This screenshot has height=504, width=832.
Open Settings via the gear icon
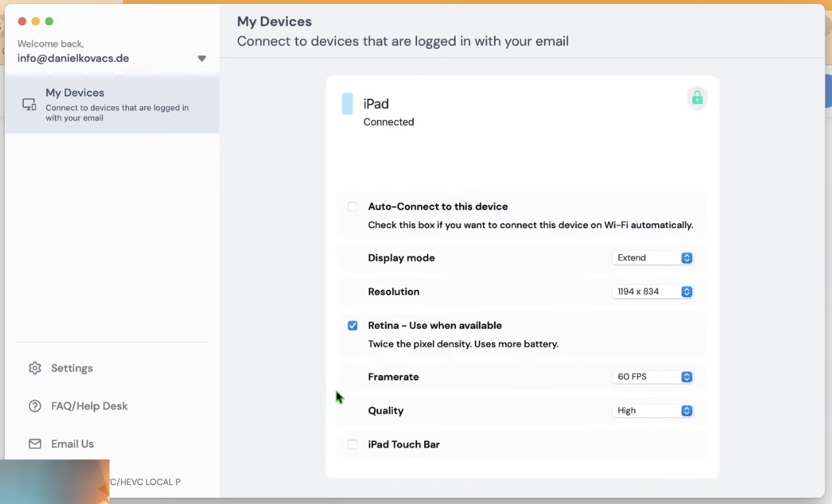point(35,368)
